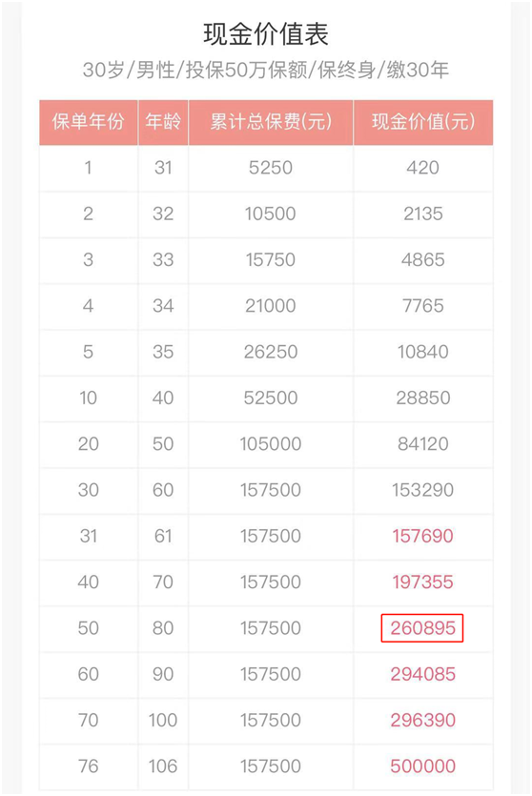This screenshot has height=796, width=532.
Task: Click the subtitle text 30岁/男性
Action: click(x=129, y=70)
